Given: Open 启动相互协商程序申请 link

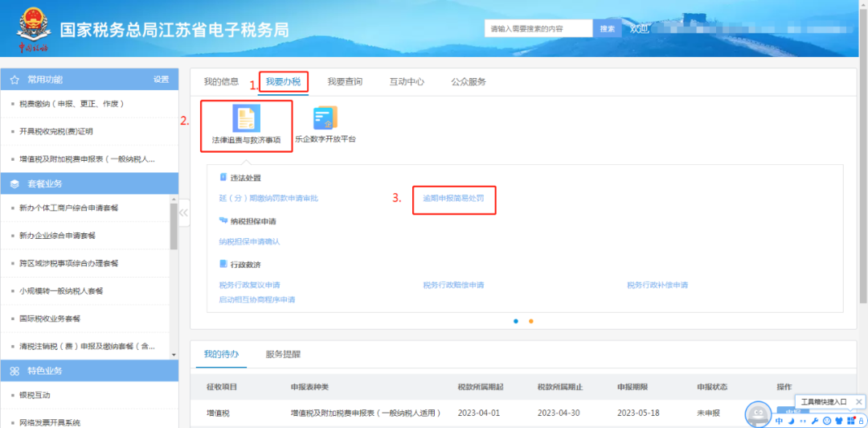Looking at the screenshot, I should pyautogui.click(x=257, y=299).
